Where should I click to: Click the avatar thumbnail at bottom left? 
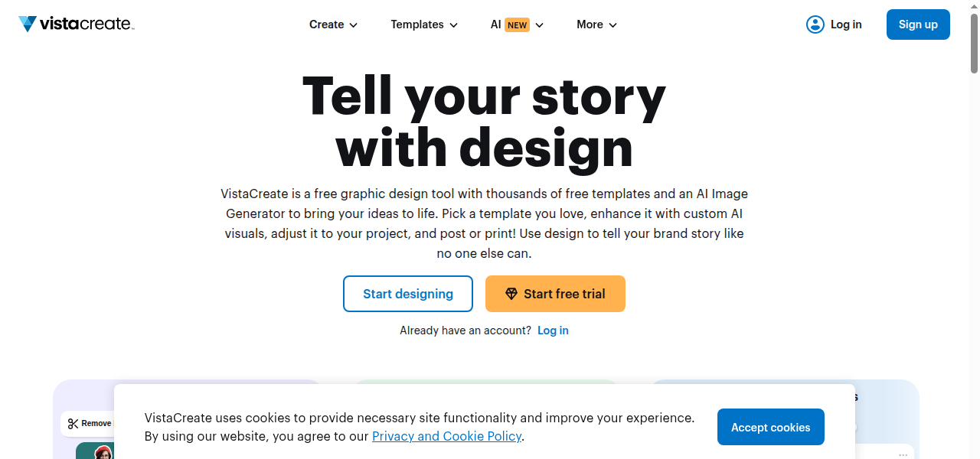pyautogui.click(x=103, y=453)
